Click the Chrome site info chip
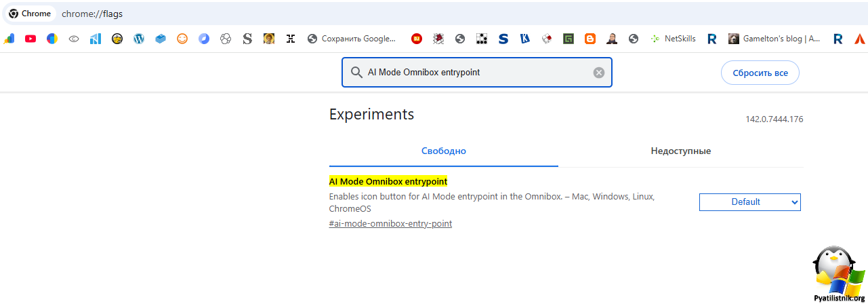Screen dimensions: 868x304 [x=30, y=14]
